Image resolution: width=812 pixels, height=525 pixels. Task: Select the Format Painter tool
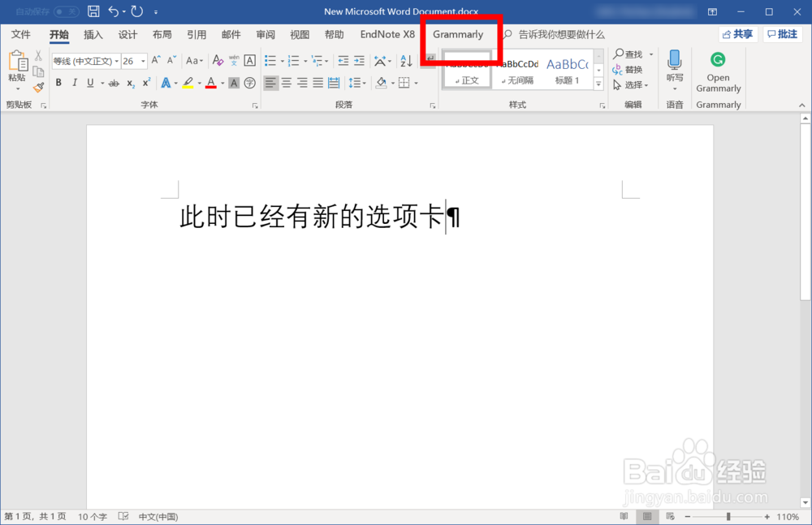click(x=37, y=88)
